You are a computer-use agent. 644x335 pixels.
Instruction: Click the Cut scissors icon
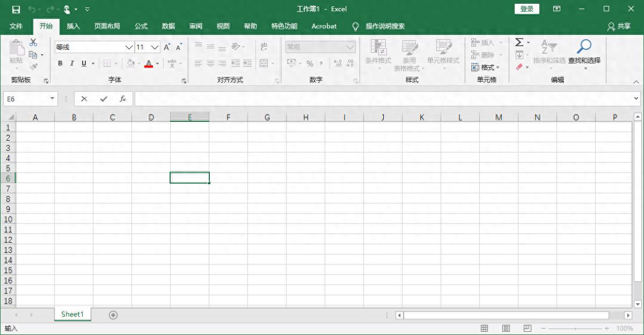33,42
